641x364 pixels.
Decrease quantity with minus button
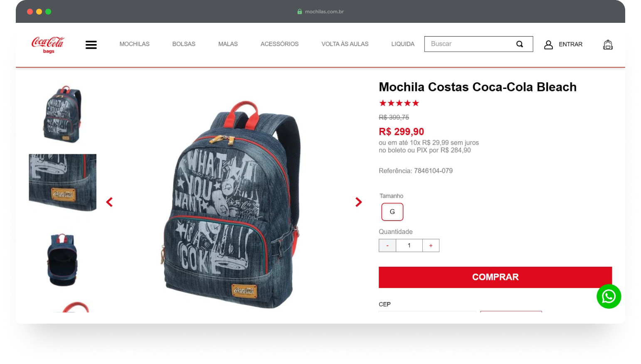(387, 246)
